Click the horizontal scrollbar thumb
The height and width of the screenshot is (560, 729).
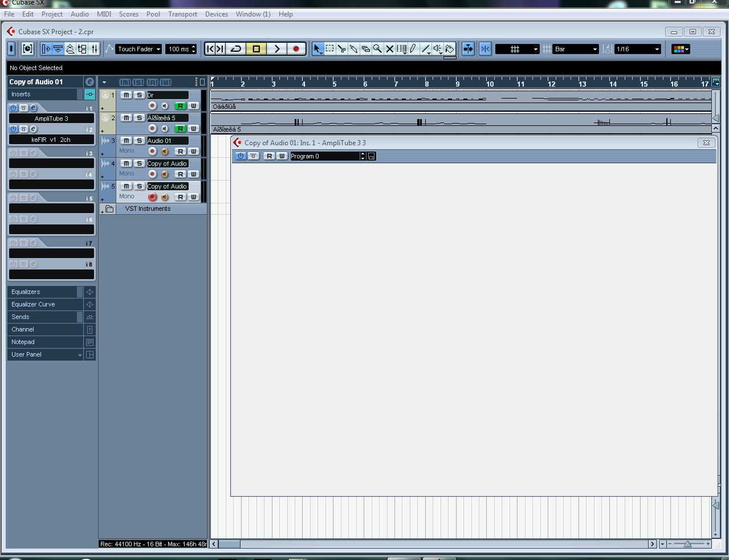coord(230,544)
